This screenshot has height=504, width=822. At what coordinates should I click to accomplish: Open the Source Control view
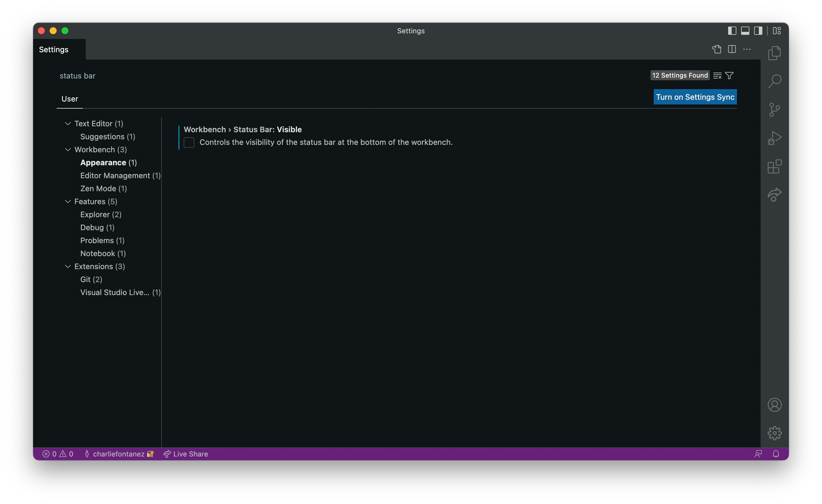(x=775, y=109)
